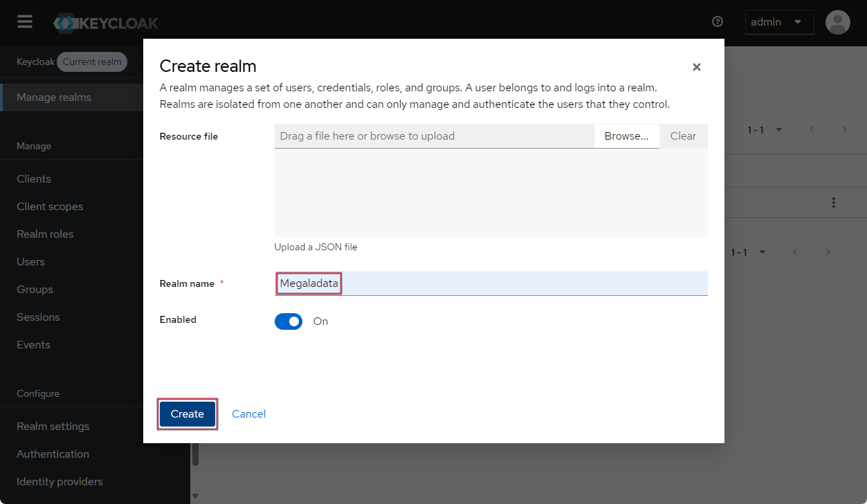Click next page arrow in upper pagination

click(x=844, y=130)
